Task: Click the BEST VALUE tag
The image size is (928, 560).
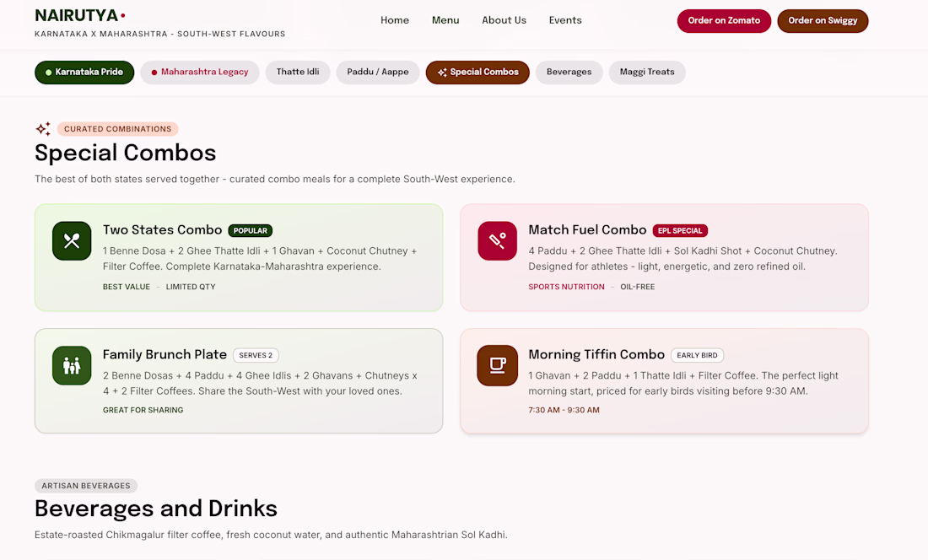Action: (x=127, y=287)
